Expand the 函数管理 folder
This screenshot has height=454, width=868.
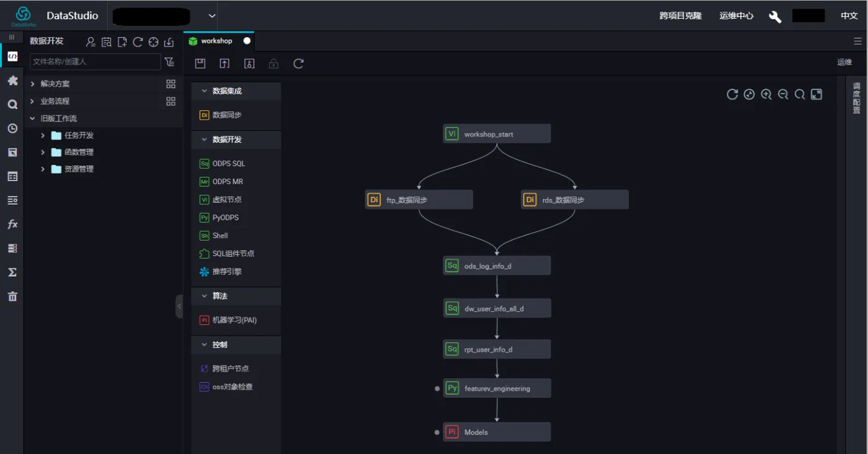tap(43, 152)
